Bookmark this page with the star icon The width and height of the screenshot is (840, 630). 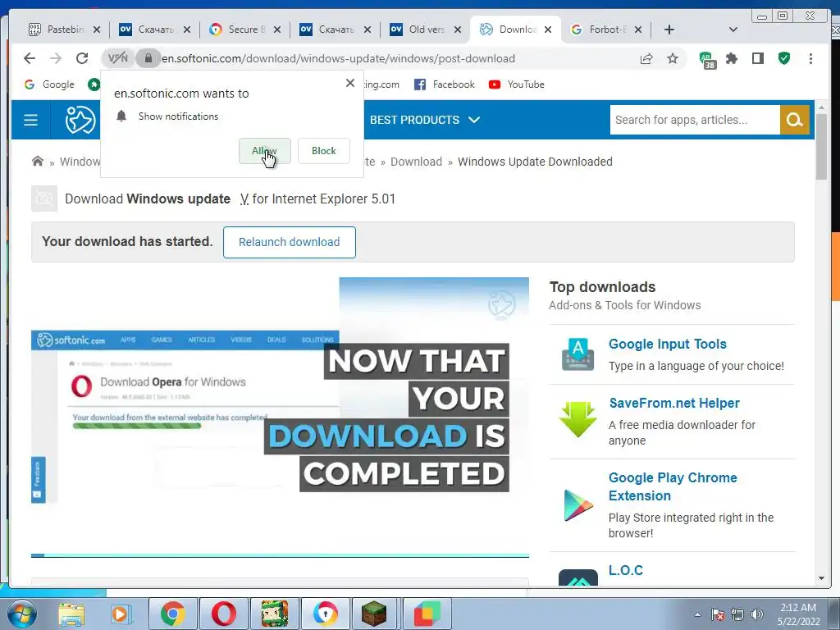tap(673, 58)
